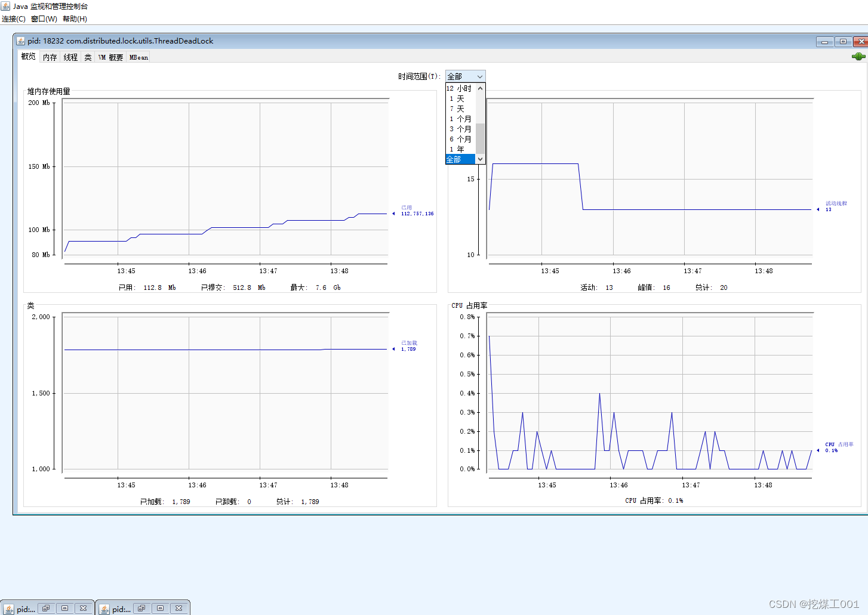Click the Java 监视和管理控制台 title text

[x=50, y=6]
